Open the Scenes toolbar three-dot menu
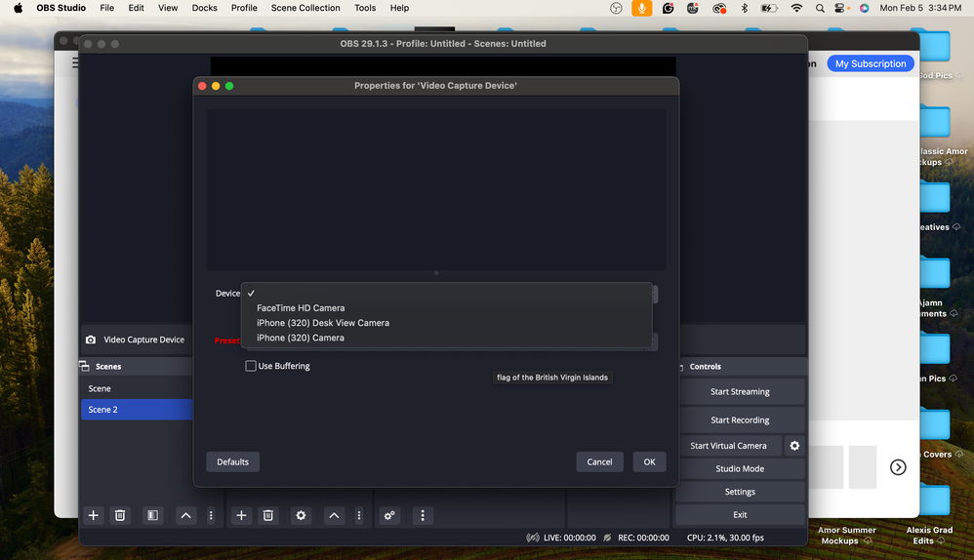The height and width of the screenshot is (560, 974). pyautogui.click(x=211, y=515)
